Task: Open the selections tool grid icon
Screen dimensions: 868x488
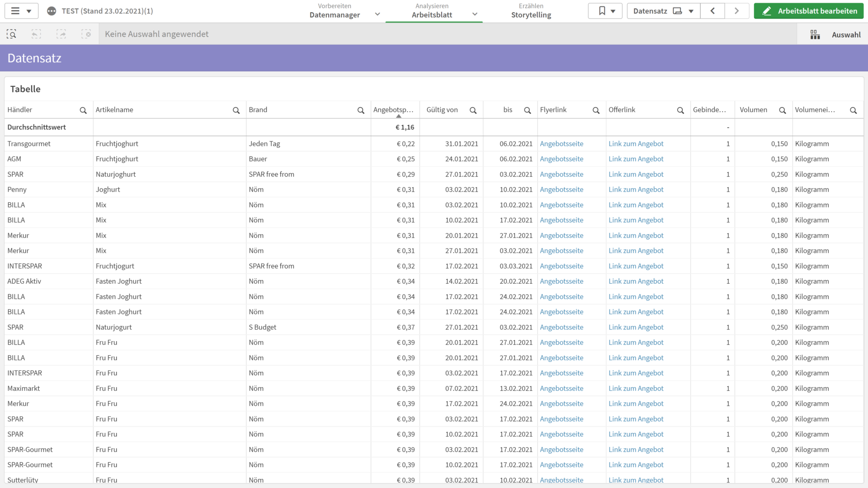Action: pos(815,35)
